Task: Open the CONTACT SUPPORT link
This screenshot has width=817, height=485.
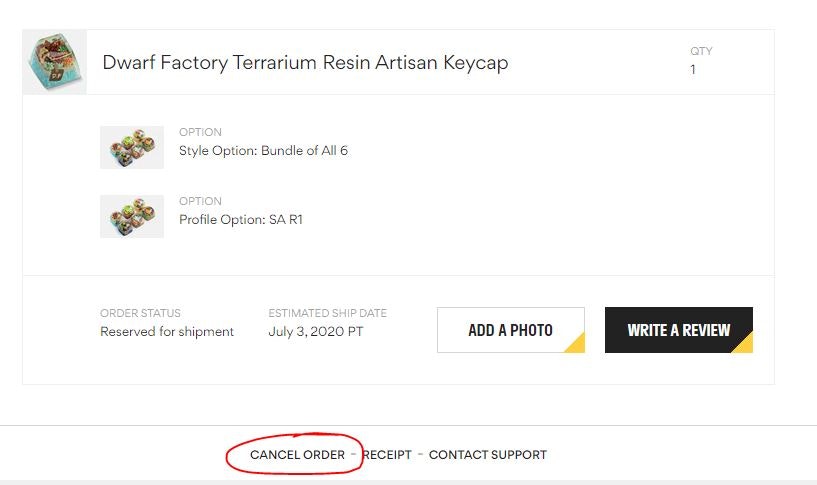Action: click(x=488, y=455)
